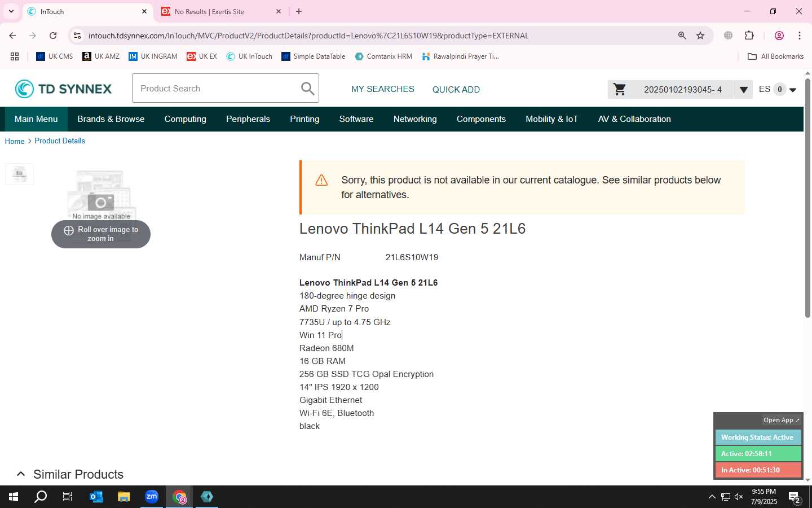Open the Mobility & IoT menu

[x=552, y=119]
